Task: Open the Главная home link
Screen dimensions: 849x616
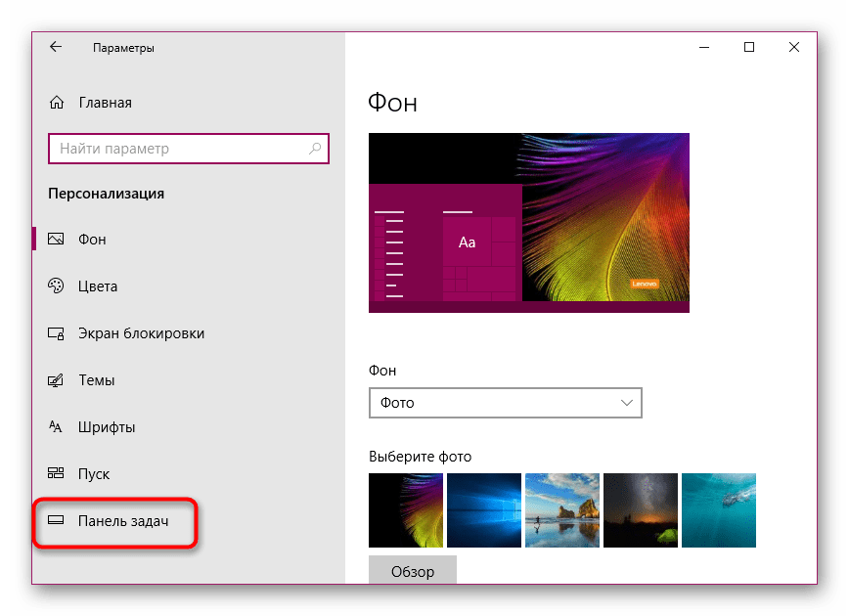Action: [105, 103]
